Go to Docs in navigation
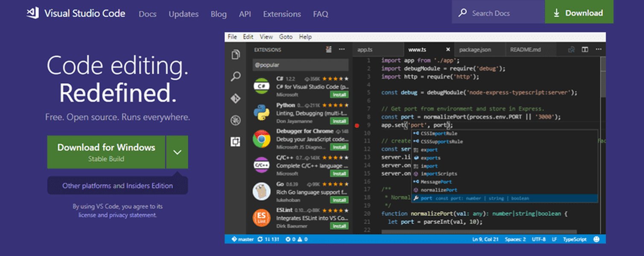This screenshot has height=256, width=644. pyautogui.click(x=148, y=14)
